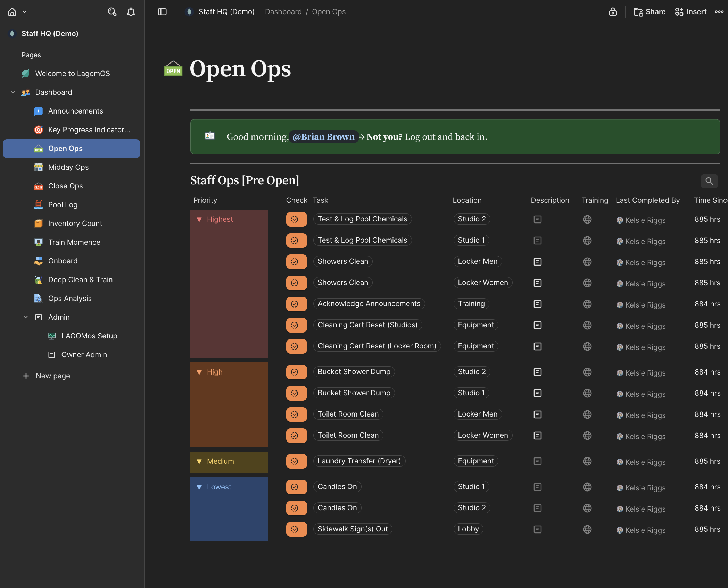This screenshot has width=728, height=588.
Task: Click the Insert button
Action: tap(690, 12)
